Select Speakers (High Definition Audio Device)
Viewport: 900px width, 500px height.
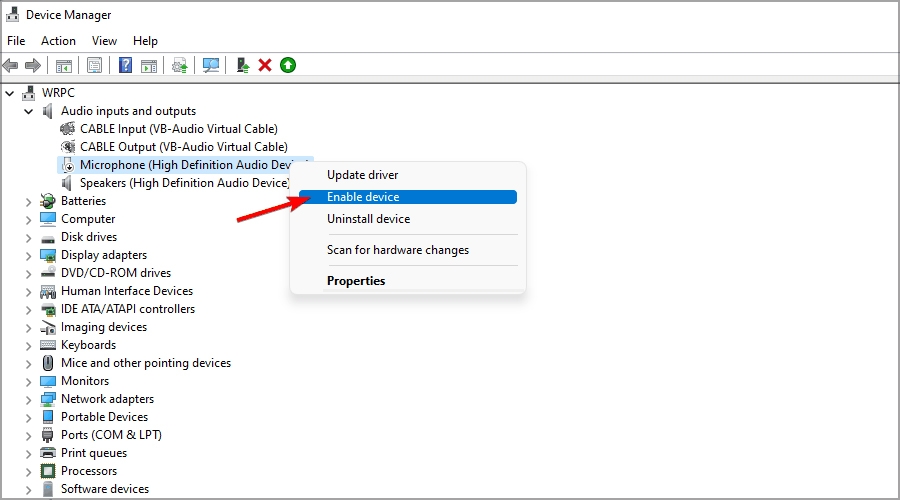pyautogui.click(x=184, y=183)
